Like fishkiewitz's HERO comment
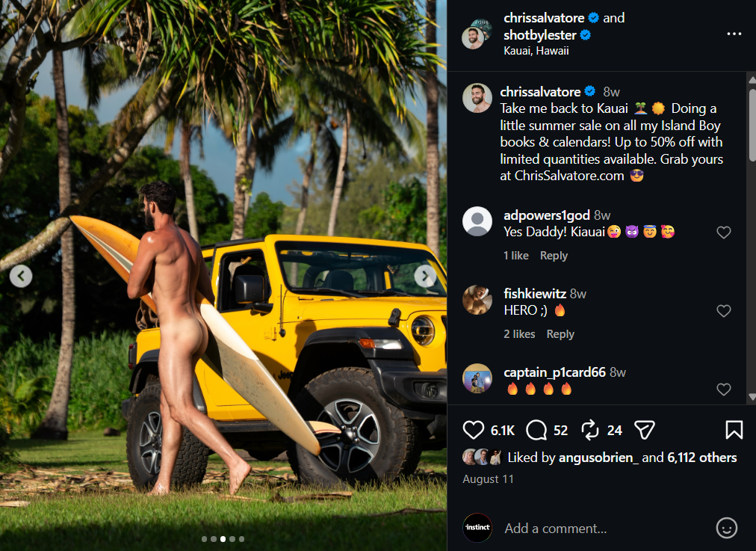The width and height of the screenshot is (756, 551). (723, 311)
